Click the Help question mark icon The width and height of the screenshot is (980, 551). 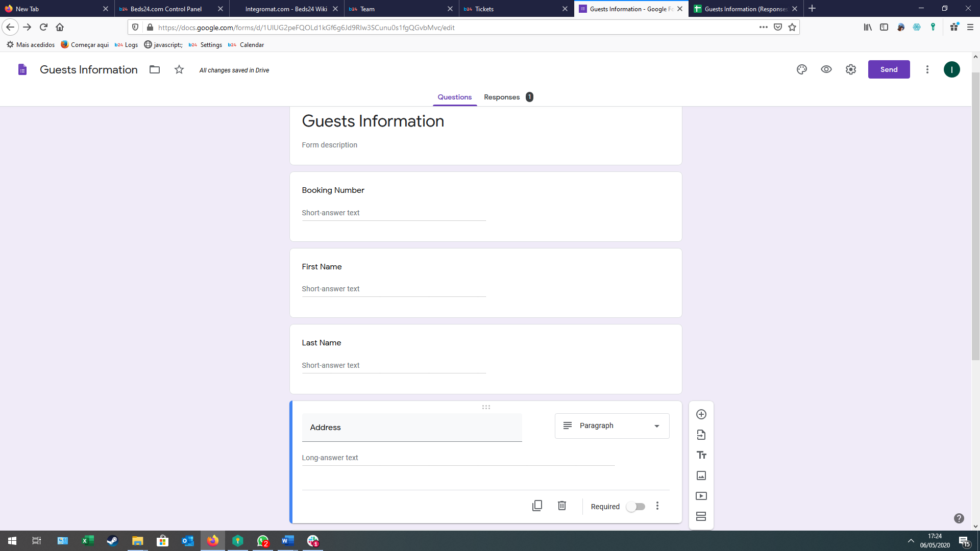(x=959, y=518)
